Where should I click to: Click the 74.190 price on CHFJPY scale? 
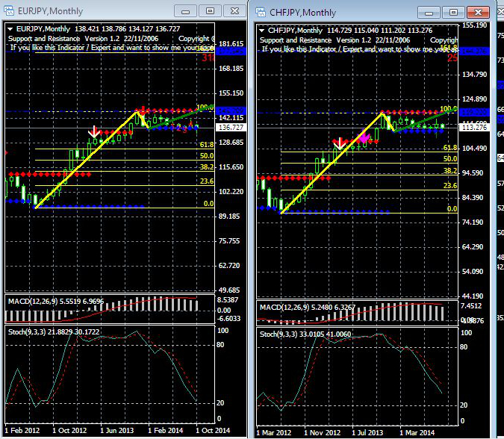tap(473, 222)
